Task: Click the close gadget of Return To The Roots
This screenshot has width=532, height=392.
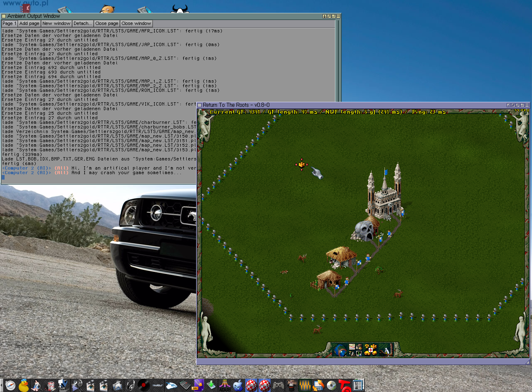Action: pos(199,105)
